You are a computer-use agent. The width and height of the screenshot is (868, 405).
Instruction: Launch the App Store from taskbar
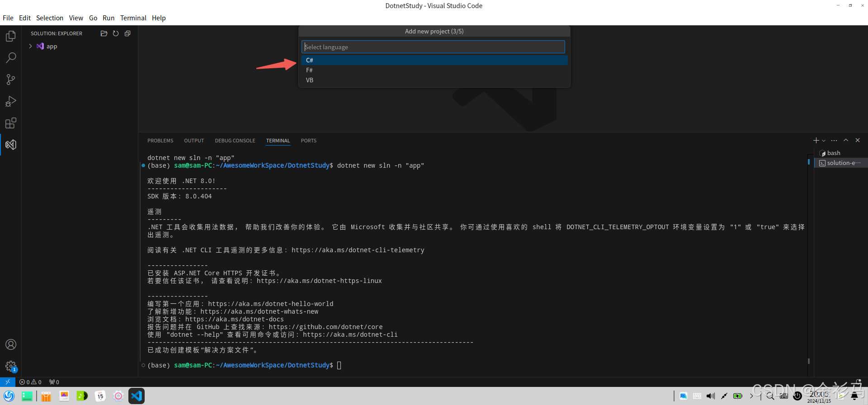pyautogui.click(x=46, y=396)
